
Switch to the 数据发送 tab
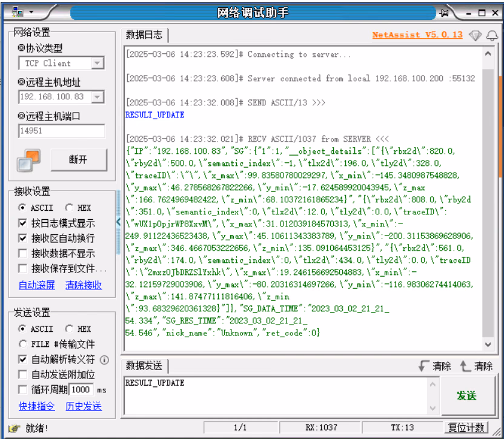coord(144,365)
